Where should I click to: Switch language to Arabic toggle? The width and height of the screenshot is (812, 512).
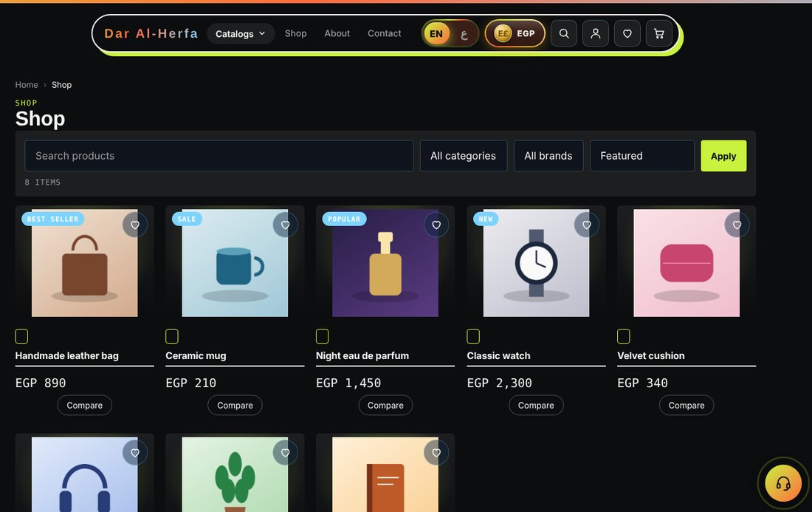tap(464, 34)
